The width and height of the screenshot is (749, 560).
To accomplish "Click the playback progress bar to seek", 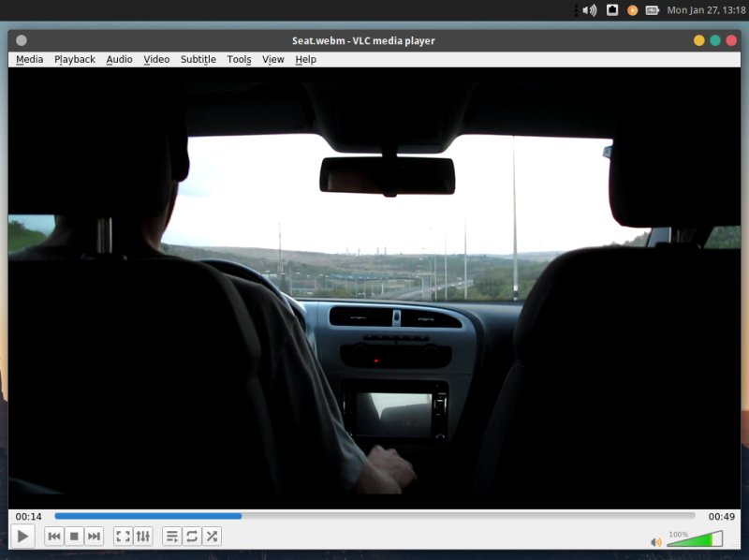I will pos(374,515).
